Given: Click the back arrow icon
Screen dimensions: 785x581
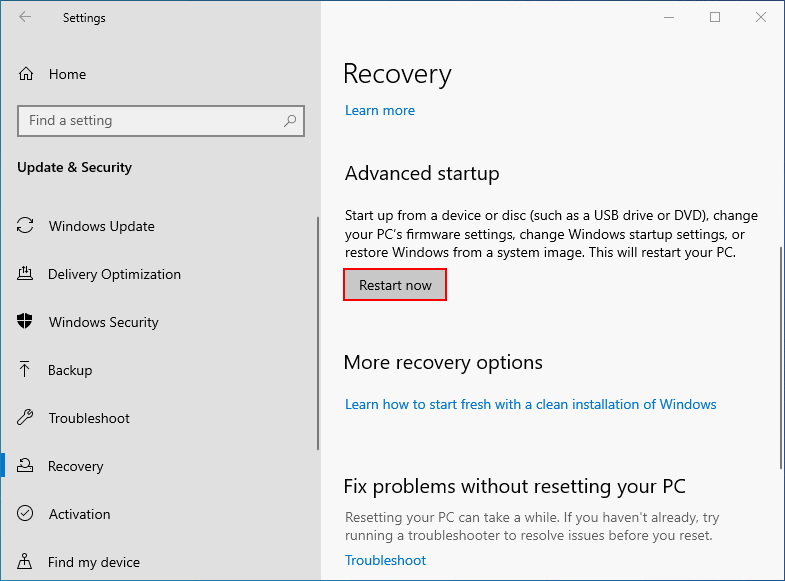Looking at the screenshot, I should (x=25, y=17).
